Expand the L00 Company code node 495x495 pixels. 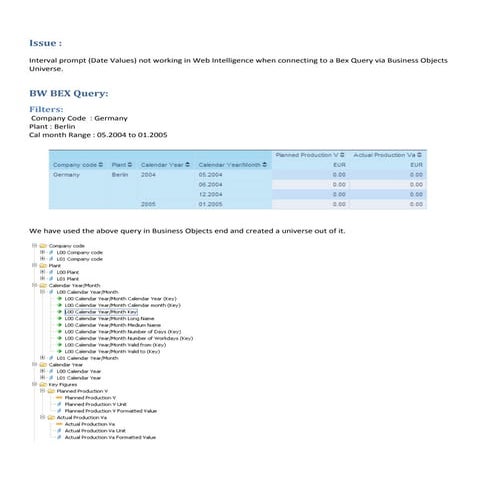pos(42,252)
